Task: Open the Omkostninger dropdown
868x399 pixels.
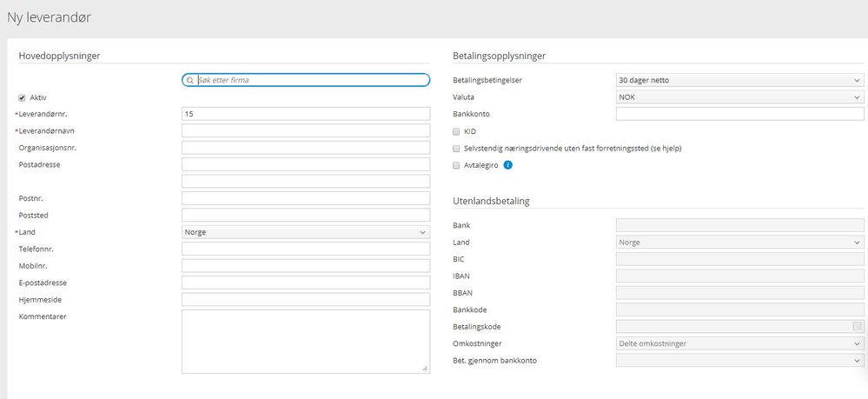Action: click(x=739, y=343)
